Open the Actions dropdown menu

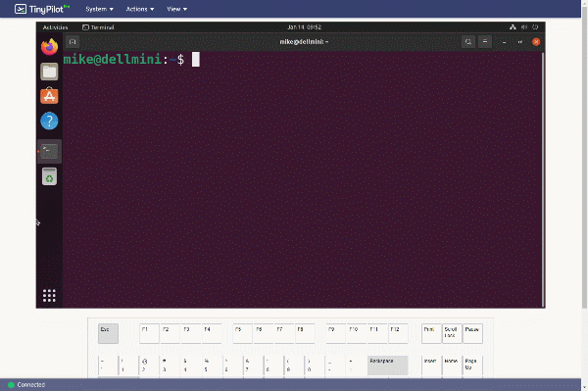pyautogui.click(x=140, y=9)
